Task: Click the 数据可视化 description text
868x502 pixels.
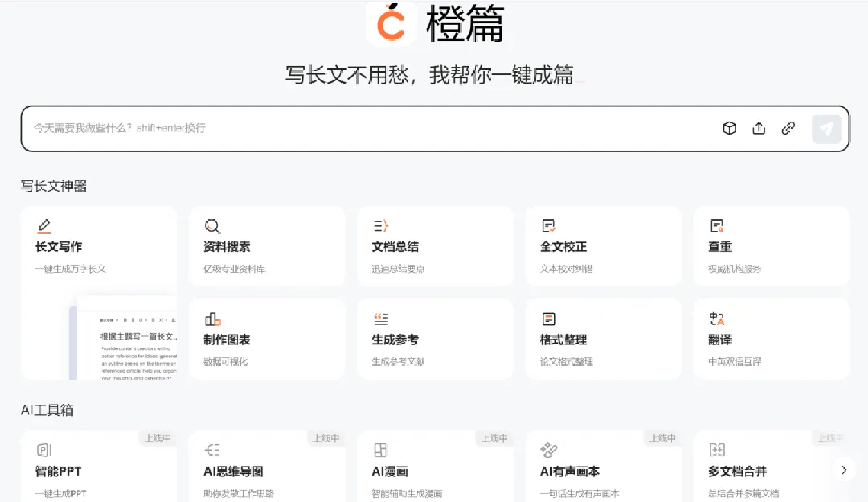Action: pyautogui.click(x=226, y=361)
